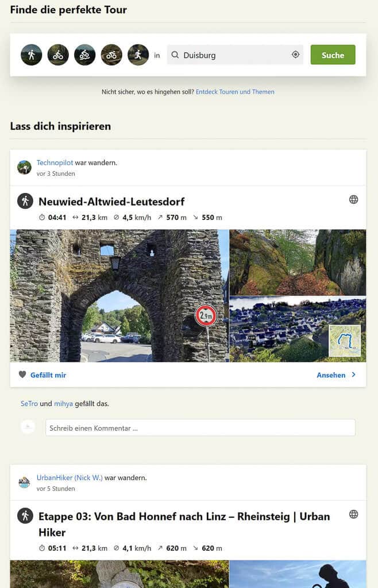The image size is (378, 588).
Task: Click the globe icon on the Neuwied tour card
Action: [354, 199]
